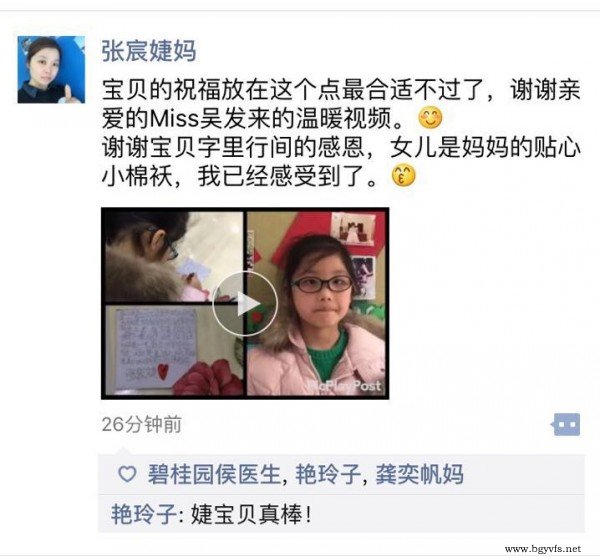Tap the heart icon in likes row

click(127, 474)
